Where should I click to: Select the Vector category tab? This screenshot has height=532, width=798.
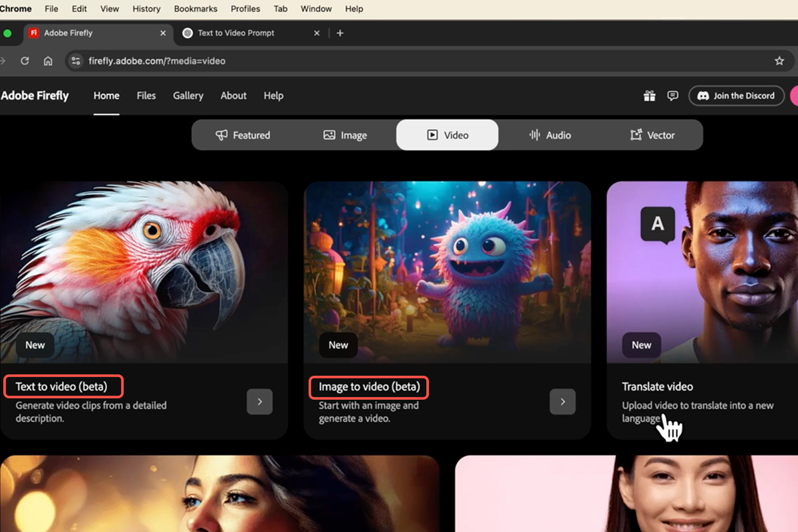click(x=652, y=135)
